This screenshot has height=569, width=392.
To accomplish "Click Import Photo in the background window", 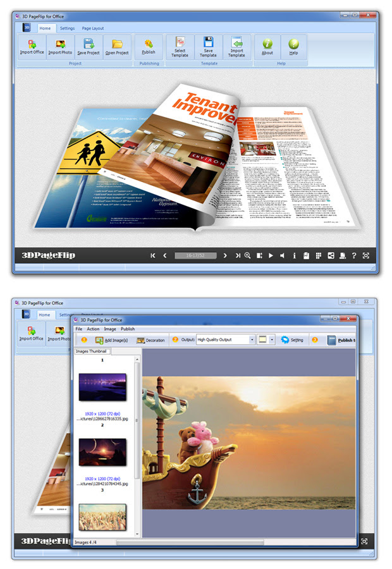I will (x=58, y=333).
